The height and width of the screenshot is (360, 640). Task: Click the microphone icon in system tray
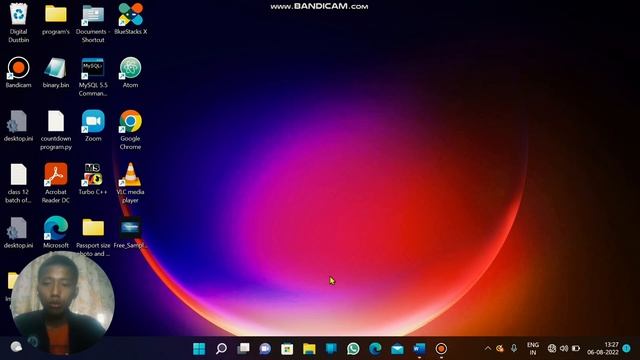pos(514,348)
